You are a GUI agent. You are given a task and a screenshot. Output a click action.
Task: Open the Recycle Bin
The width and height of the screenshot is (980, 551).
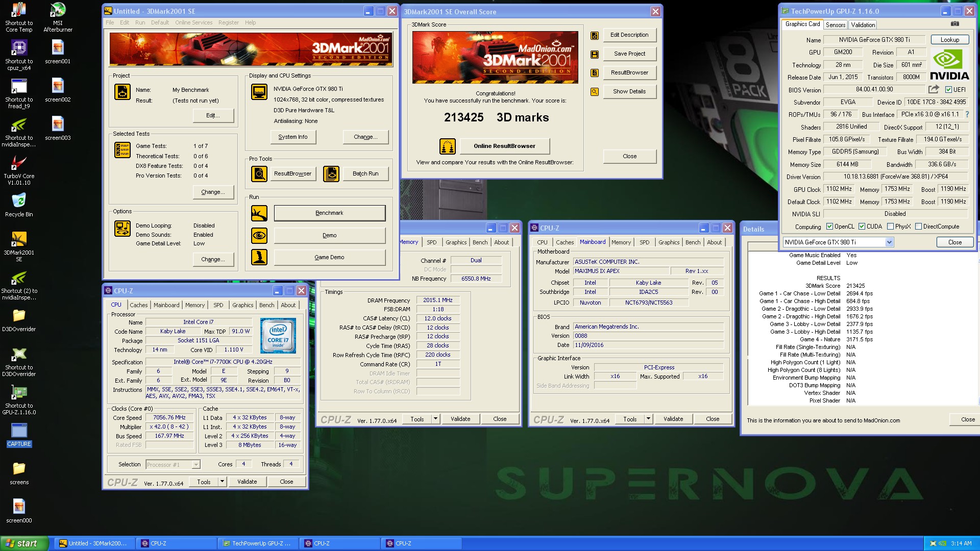click(19, 205)
